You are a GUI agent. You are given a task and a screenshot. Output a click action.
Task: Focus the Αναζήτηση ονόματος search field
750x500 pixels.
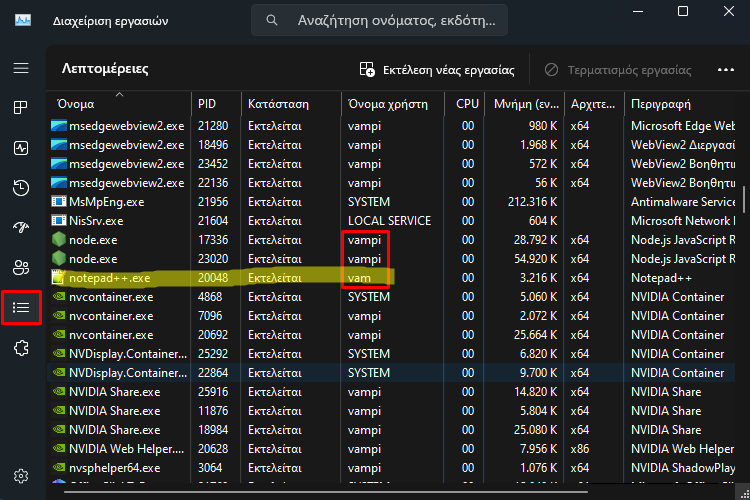(x=379, y=20)
